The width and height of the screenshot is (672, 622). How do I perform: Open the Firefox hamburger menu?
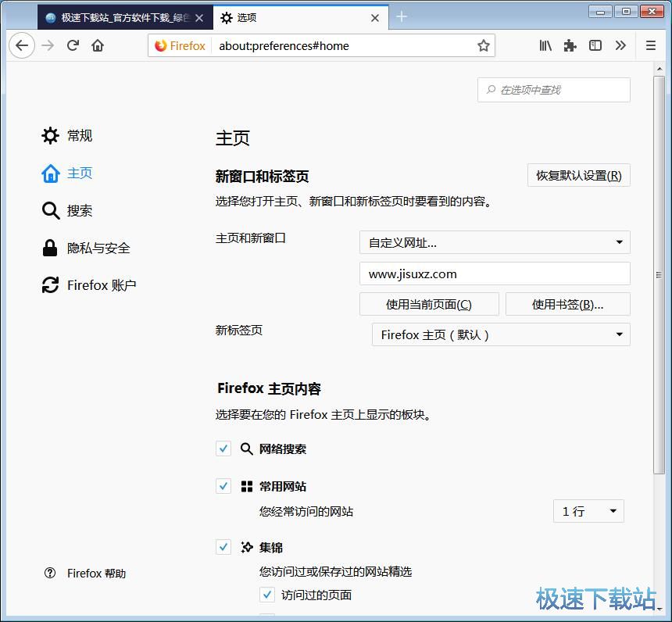(651, 45)
